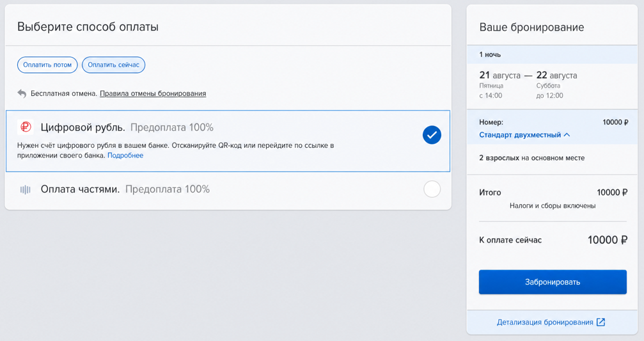Choose the Оплатить потом option
644x341 pixels.
click(47, 65)
